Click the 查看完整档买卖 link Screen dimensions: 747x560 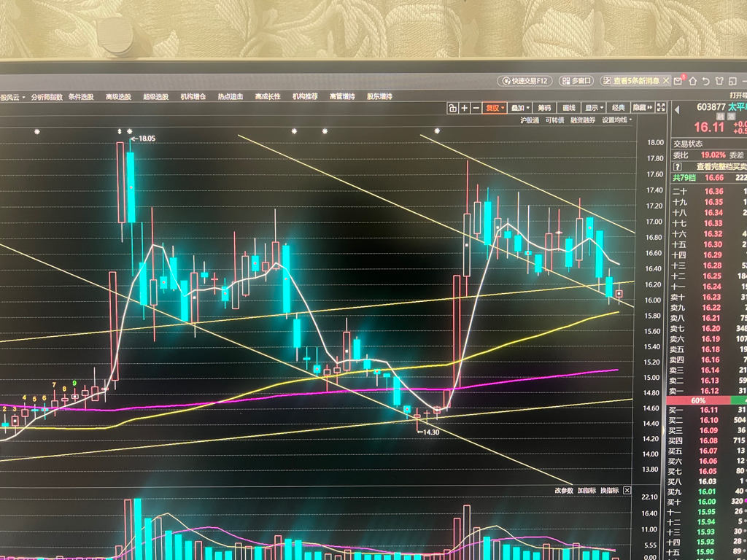click(x=721, y=167)
